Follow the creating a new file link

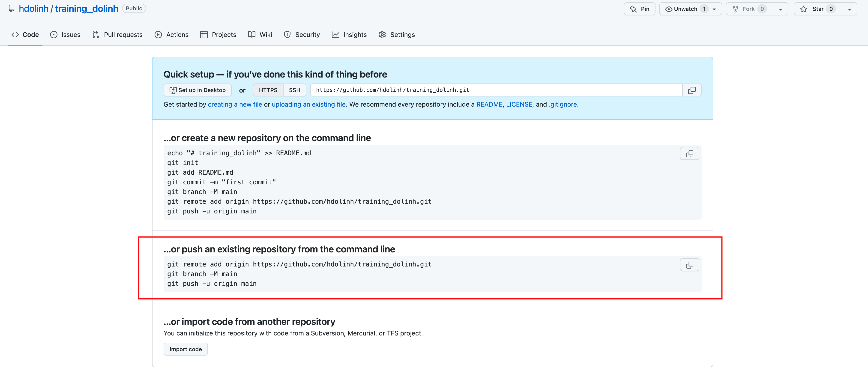pyautogui.click(x=235, y=105)
